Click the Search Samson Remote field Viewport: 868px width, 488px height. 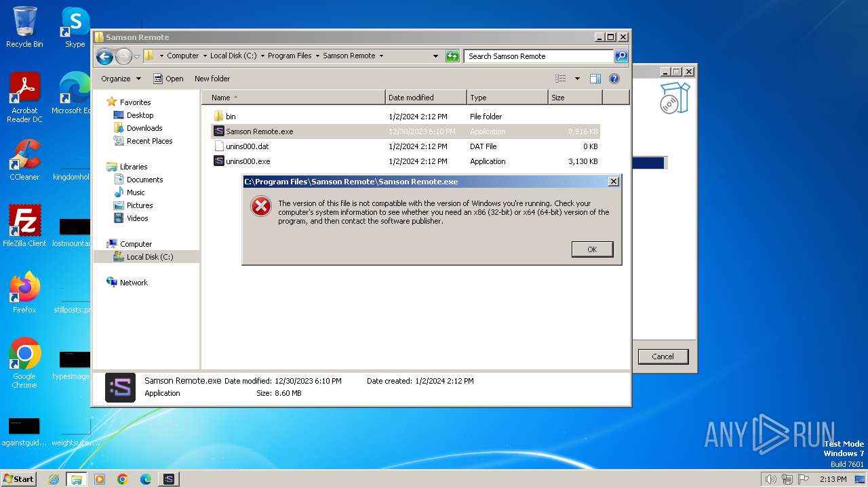point(539,56)
